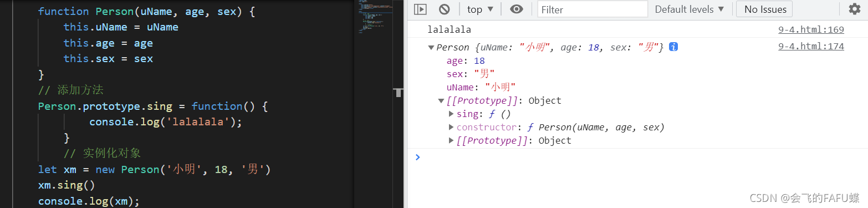Collapse the logged Person object
868x208 pixels.
coord(431,48)
